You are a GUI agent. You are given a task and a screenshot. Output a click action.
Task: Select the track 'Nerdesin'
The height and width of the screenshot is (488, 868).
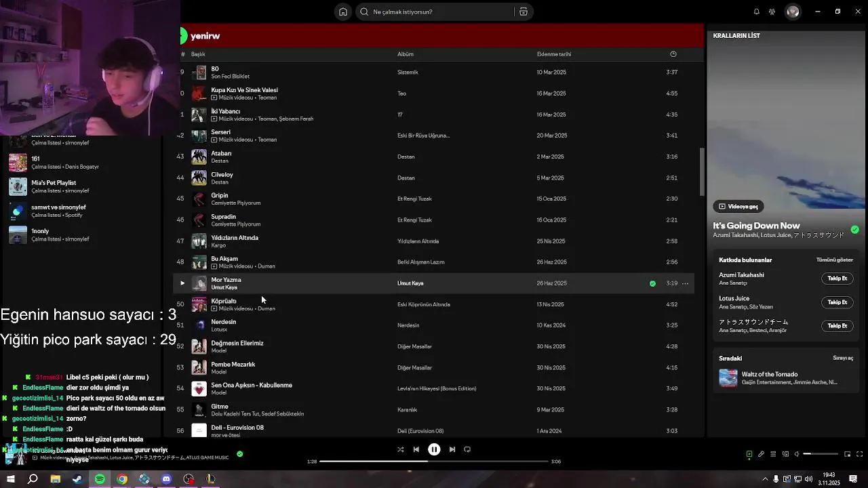point(223,322)
